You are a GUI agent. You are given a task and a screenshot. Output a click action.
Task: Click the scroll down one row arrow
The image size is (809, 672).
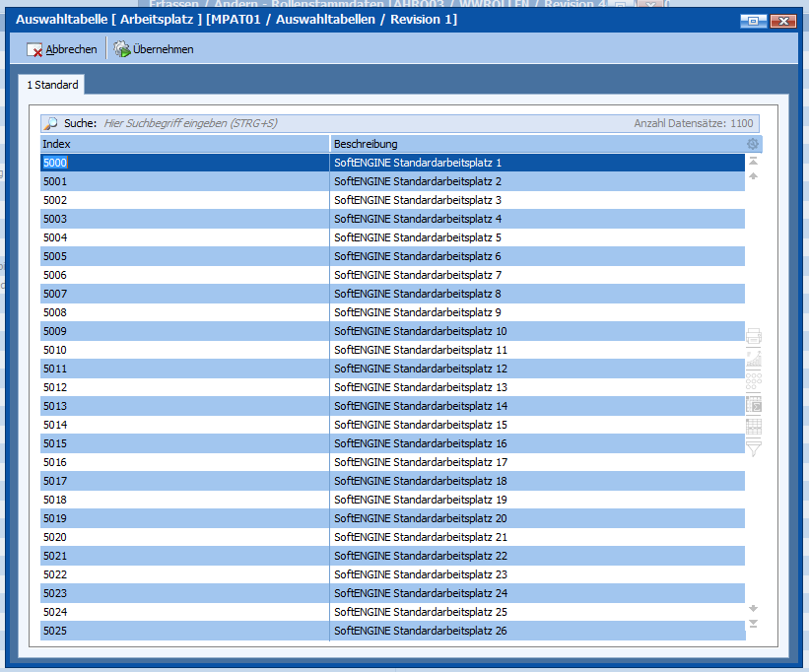point(753,608)
